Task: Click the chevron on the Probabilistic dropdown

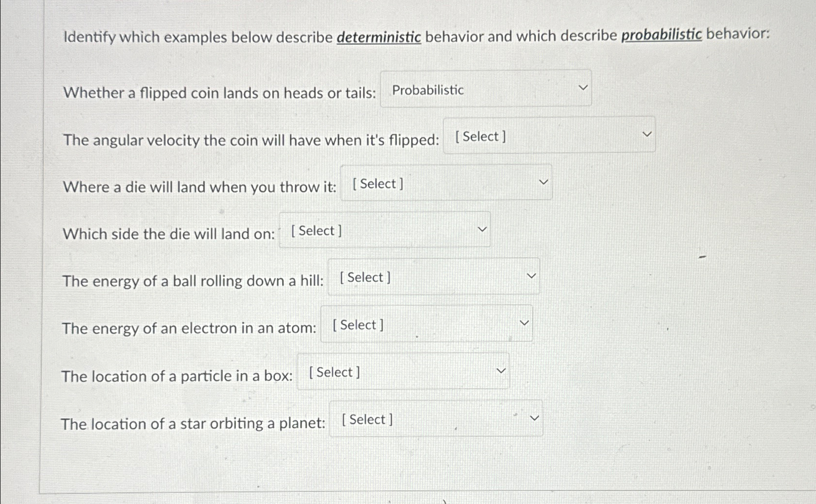Action: pyautogui.click(x=582, y=87)
